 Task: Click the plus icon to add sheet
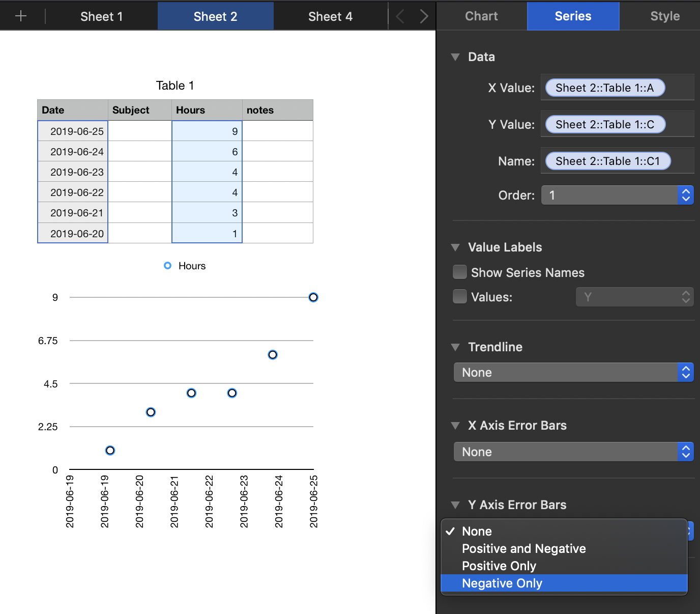(21, 16)
